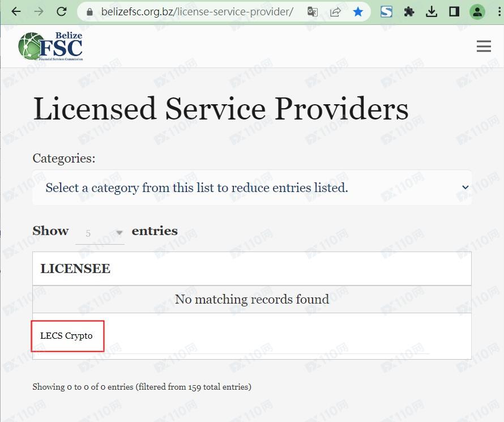Open the blue S extension icon
The image size is (504, 422).
386,12
